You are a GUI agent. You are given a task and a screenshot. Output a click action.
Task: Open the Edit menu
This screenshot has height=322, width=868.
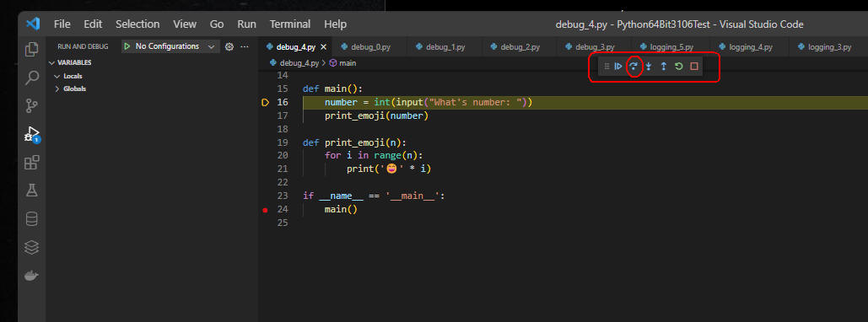coord(93,24)
